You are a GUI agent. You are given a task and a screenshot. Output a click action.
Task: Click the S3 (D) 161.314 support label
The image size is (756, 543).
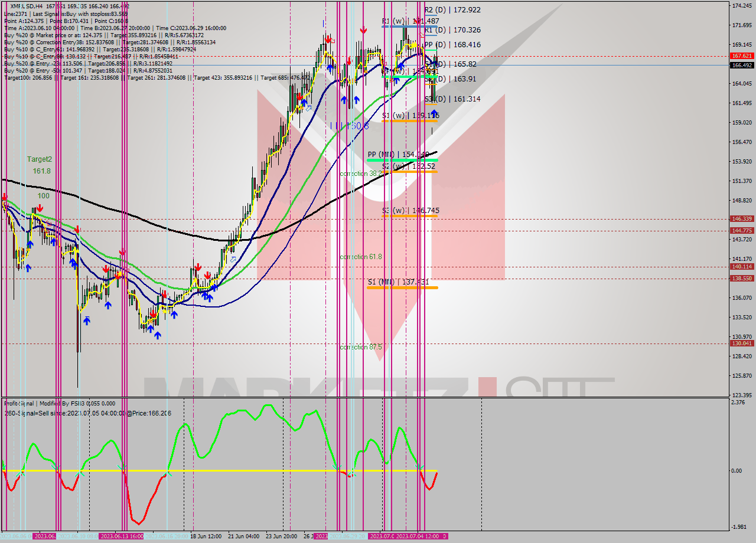pyautogui.click(x=452, y=99)
